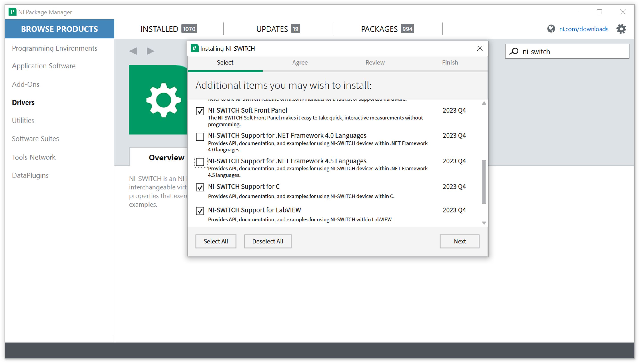640x364 pixels.
Task: Select Application Software category
Action: [44, 66]
